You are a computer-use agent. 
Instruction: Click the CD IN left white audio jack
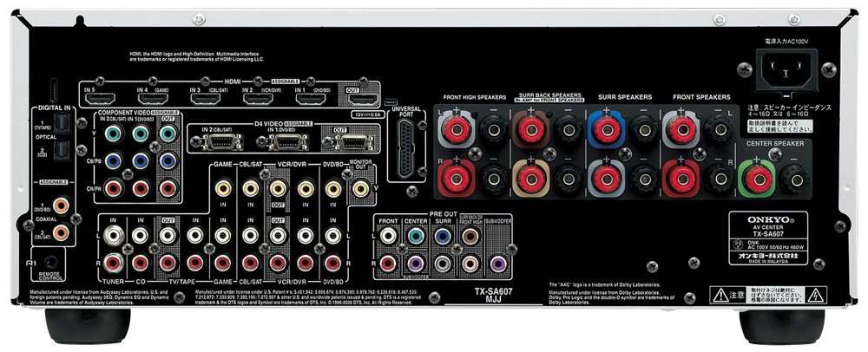[x=141, y=236]
